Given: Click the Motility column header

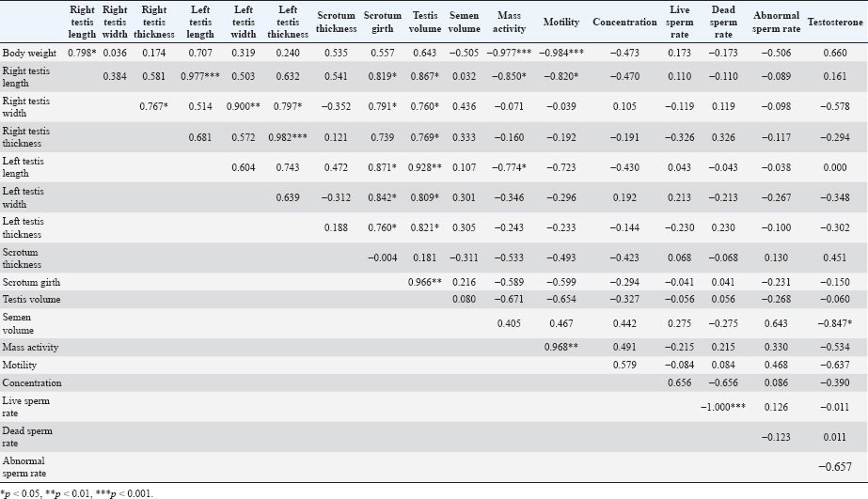Looking at the screenshot, I should [x=560, y=22].
